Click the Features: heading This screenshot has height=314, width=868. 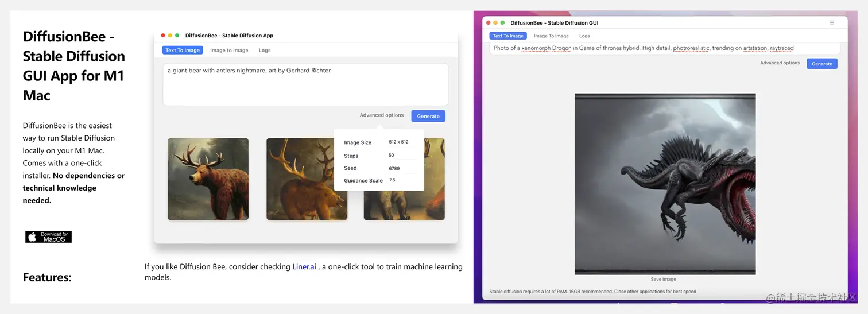tap(47, 277)
